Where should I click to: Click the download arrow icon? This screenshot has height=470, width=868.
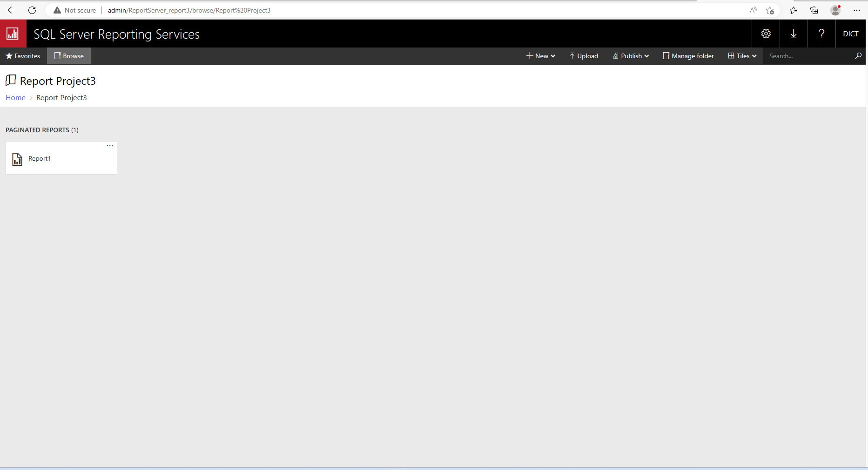pos(794,34)
